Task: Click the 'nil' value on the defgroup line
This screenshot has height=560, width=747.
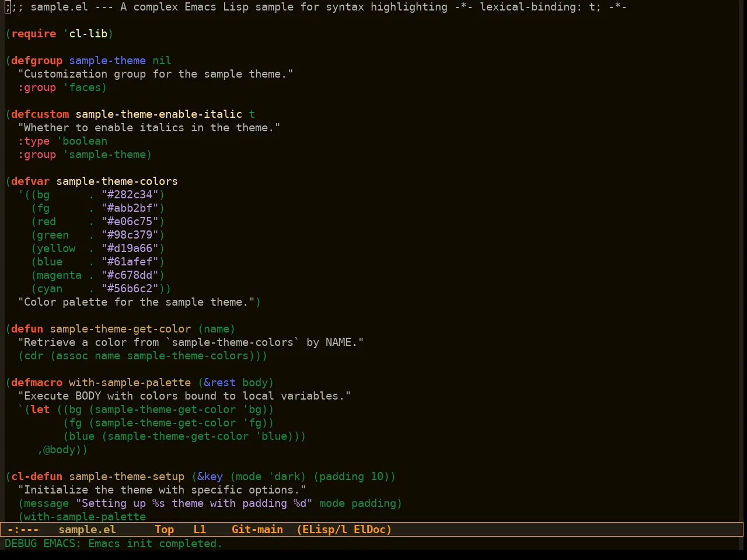Action: (162, 61)
